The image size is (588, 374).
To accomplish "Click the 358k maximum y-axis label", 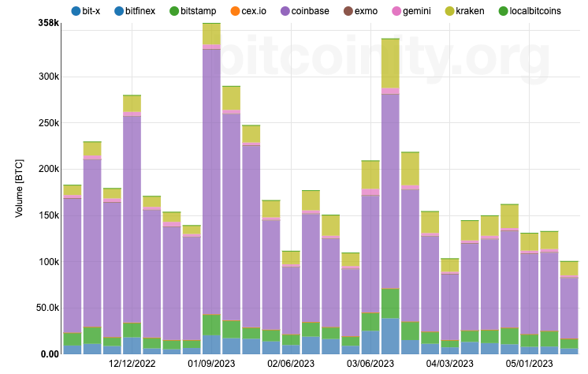I will pos(48,23).
